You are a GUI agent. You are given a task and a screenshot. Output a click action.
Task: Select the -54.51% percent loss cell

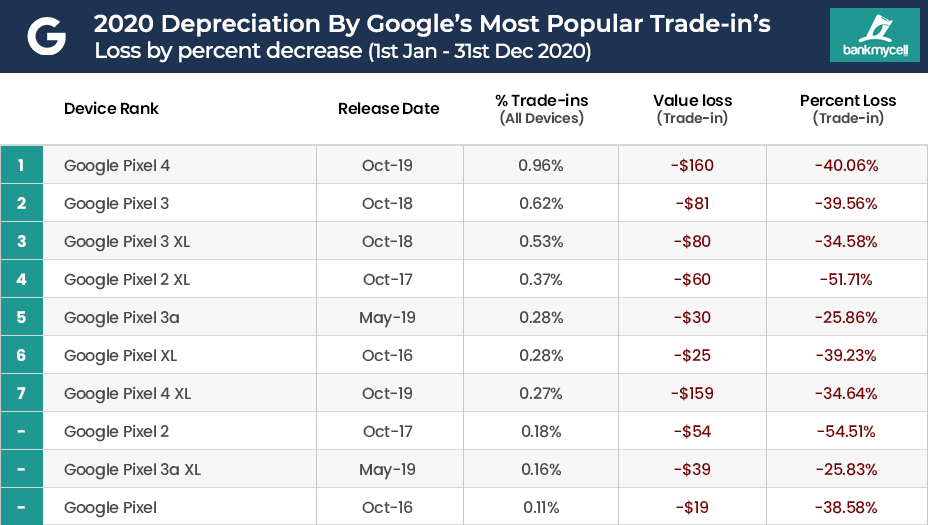click(x=845, y=432)
